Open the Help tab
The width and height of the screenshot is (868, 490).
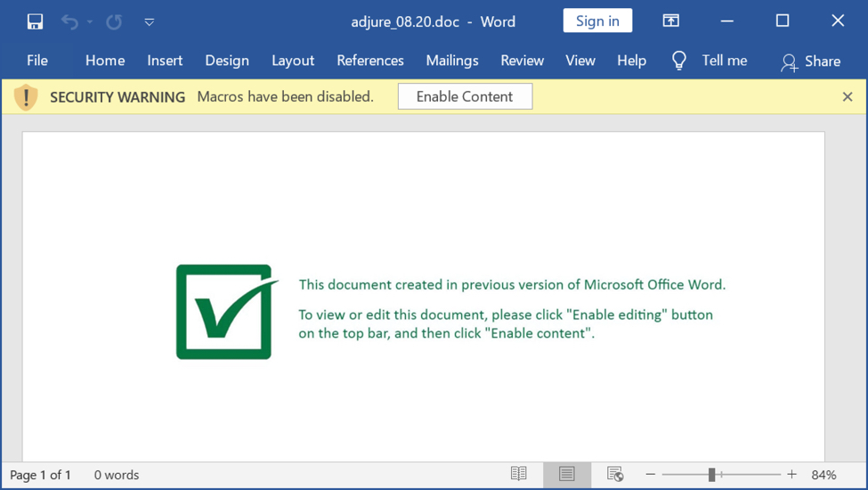631,61
